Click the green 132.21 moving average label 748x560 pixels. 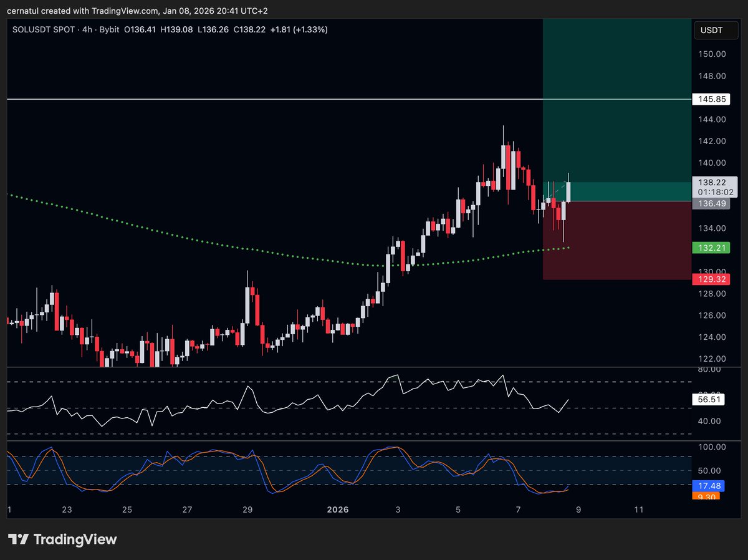click(711, 248)
